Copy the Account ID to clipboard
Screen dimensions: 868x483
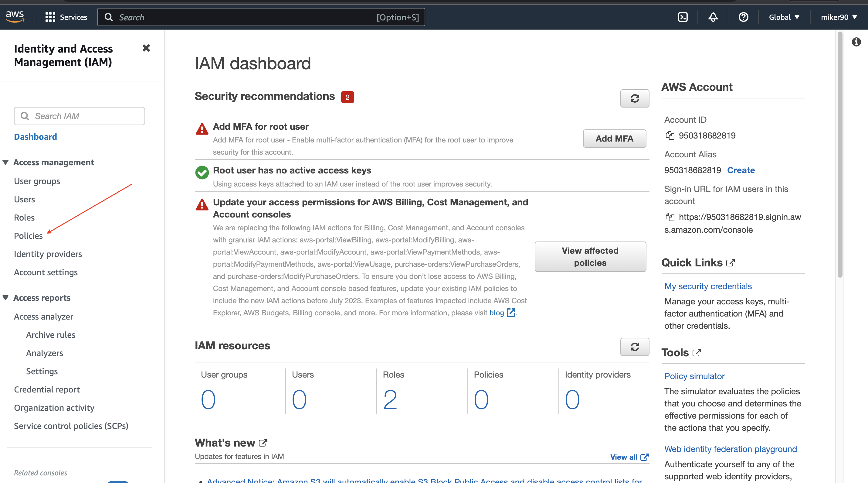pyautogui.click(x=670, y=135)
